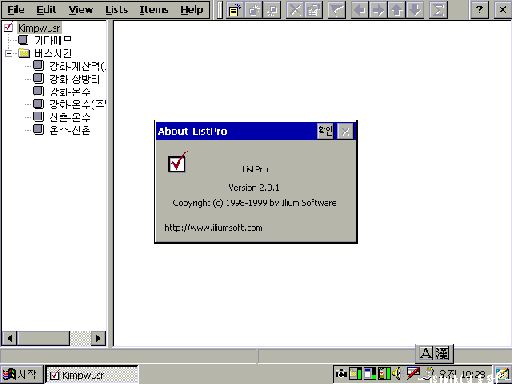Toggle the Hanja input mode button
Viewport: 512px width, 384px height.
(x=443, y=353)
